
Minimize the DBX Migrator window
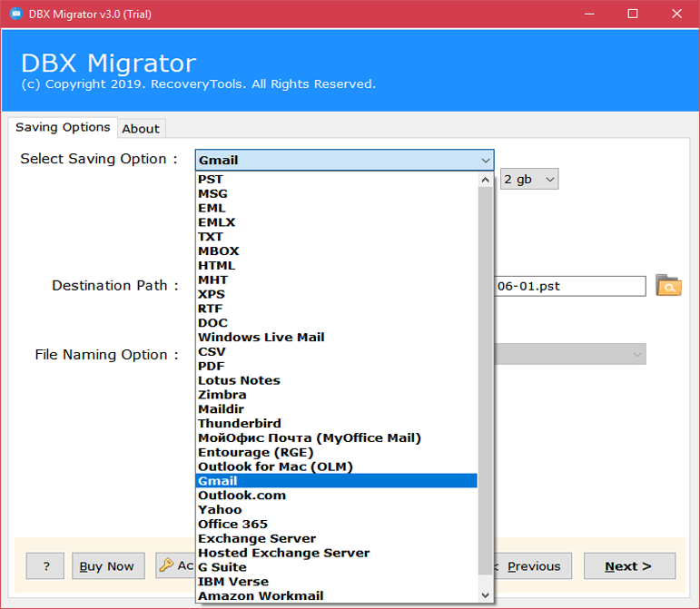pyautogui.click(x=589, y=14)
